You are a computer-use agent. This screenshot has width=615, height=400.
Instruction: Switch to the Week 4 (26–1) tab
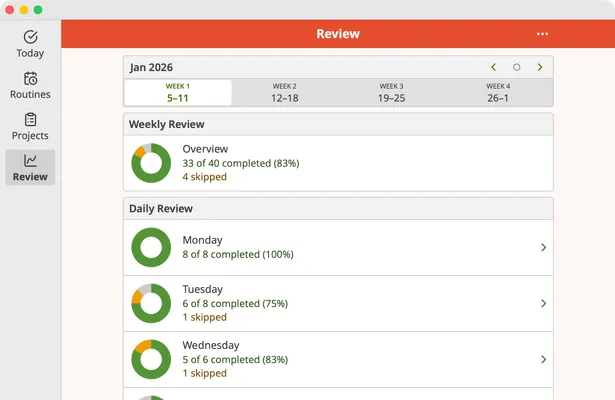tap(498, 93)
